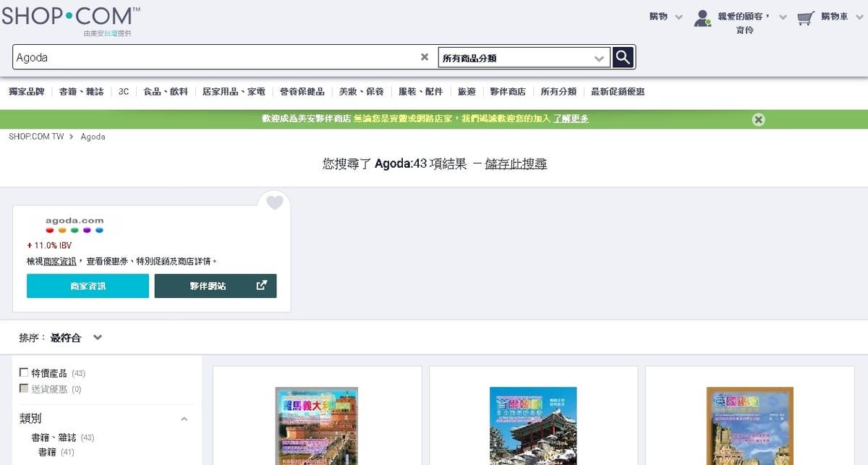Click the shopping cart icon
This screenshot has height=465, width=868.
tap(806, 17)
